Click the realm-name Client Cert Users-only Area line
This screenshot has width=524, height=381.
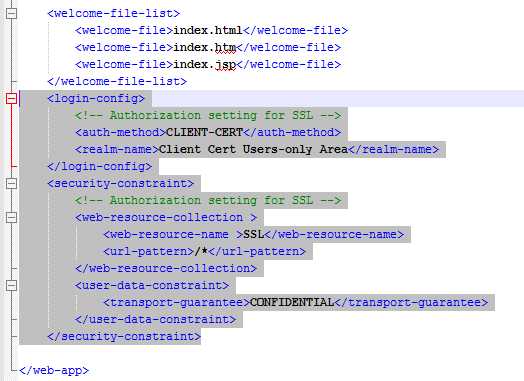point(257,149)
